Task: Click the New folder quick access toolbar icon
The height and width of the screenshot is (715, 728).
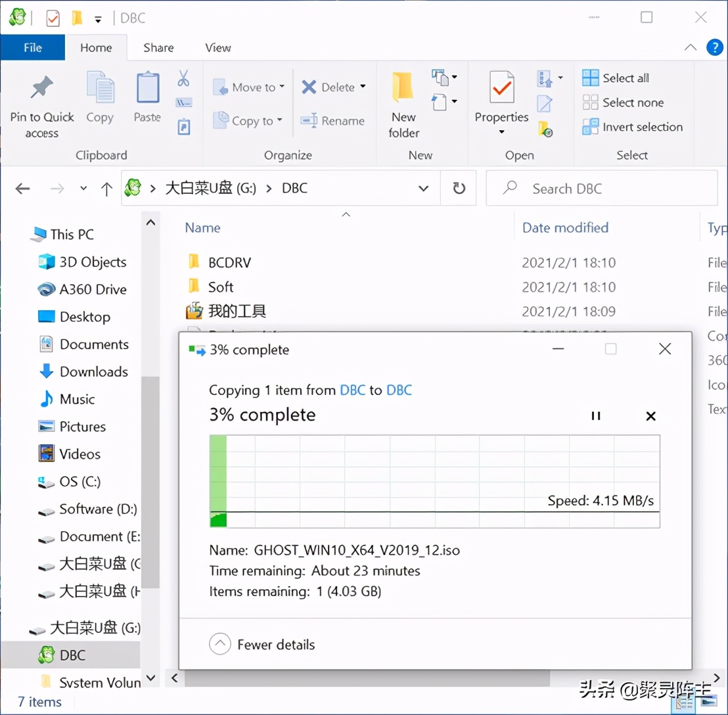Action: (77, 18)
